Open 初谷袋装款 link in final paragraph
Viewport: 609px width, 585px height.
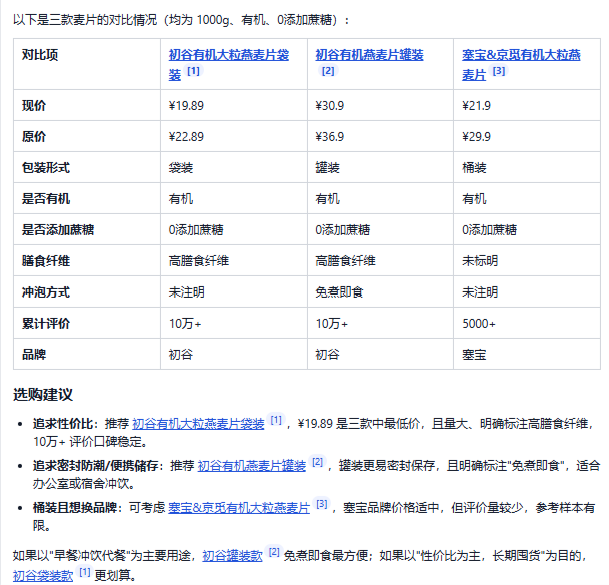coord(43,575)
